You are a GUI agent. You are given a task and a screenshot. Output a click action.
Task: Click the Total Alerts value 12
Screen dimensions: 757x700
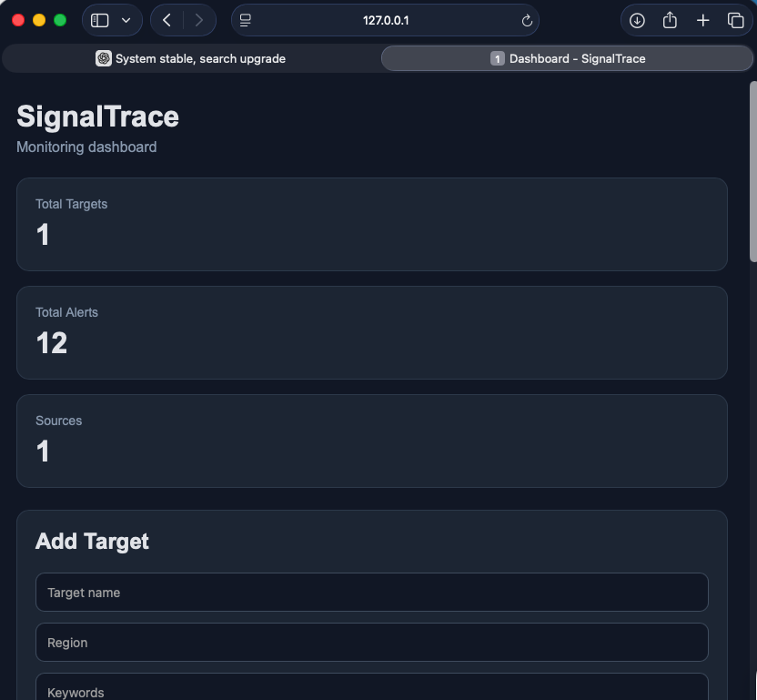click(52, 343)
